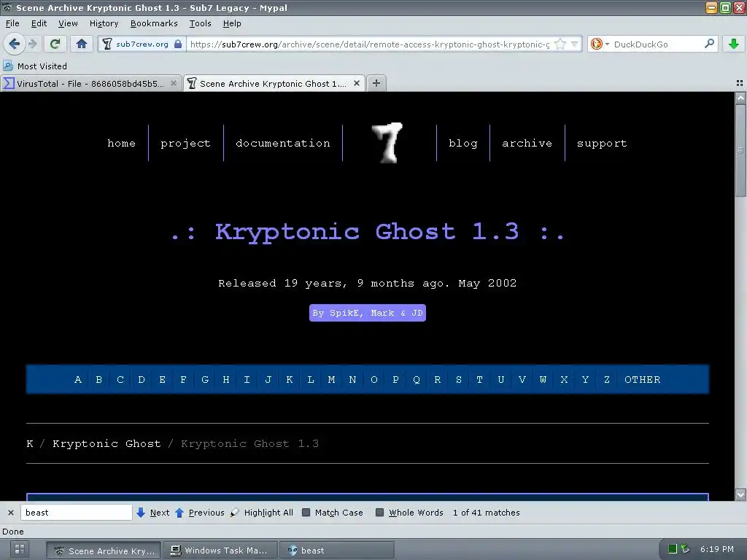Find previous match with Previous arrow
The width and height of the screenshot is (747, 560).
tap(199, 513)
